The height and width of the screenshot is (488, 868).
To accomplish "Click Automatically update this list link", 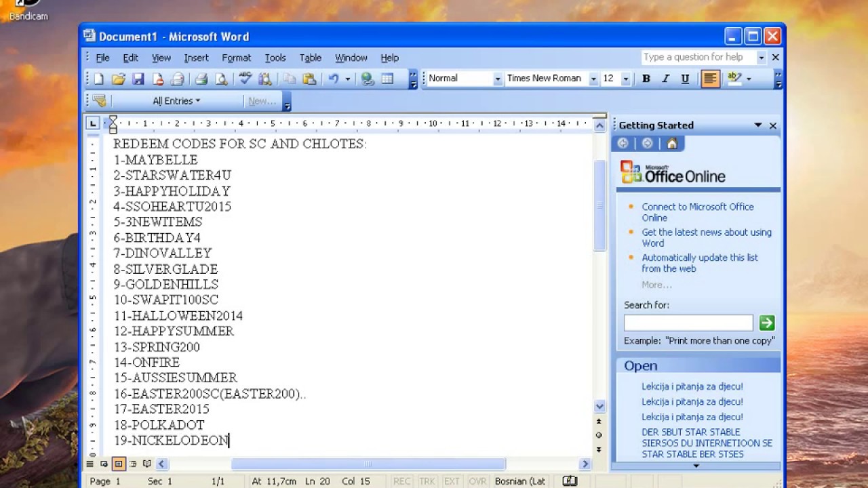I will (700, 263).
